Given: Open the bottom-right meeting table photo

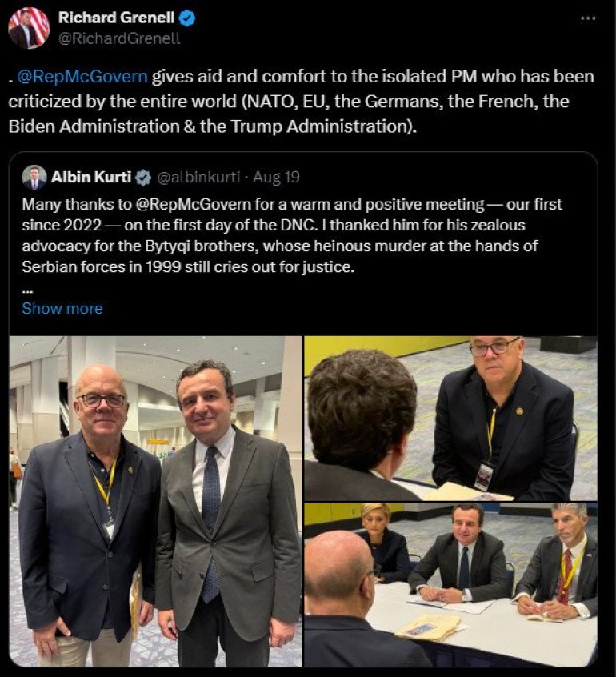Looking at the screenshot, I should [450, 585].
